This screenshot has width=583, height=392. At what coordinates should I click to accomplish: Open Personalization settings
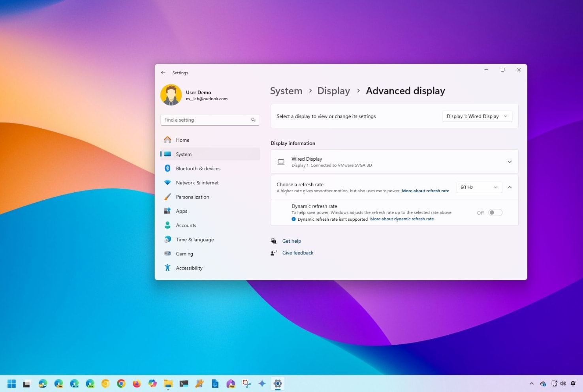pos(192,197)
